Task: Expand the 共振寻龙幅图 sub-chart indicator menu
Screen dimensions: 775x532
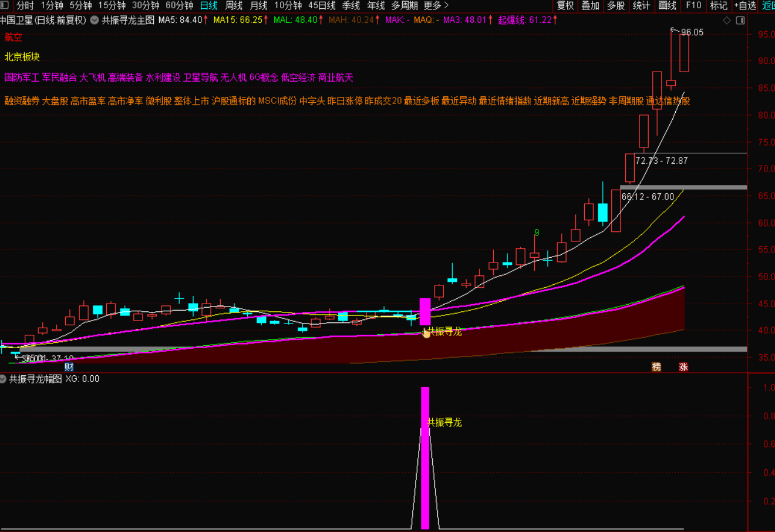Action: coord(4,379)
